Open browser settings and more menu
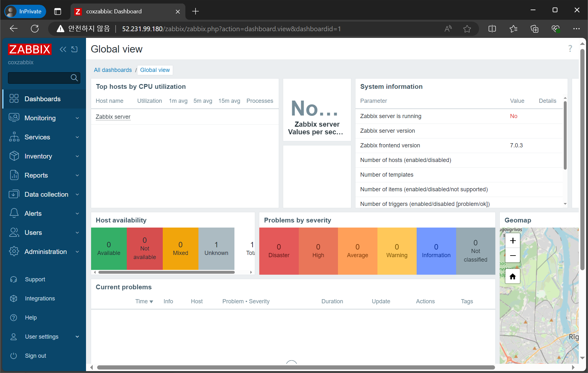Image resolution: width=588 pixels, height=373 pixels. [x=576, y=29]
